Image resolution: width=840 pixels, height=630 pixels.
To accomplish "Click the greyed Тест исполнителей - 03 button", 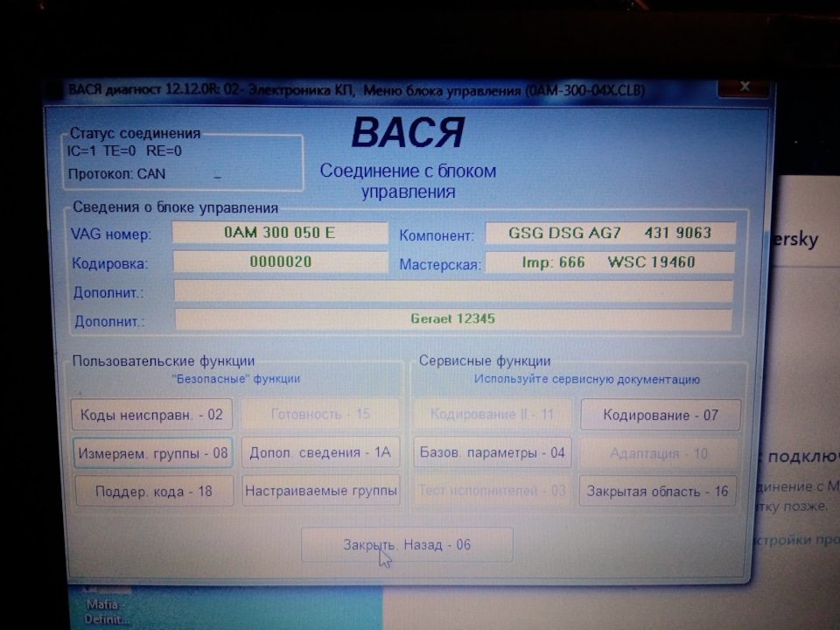I will point(492,490).
